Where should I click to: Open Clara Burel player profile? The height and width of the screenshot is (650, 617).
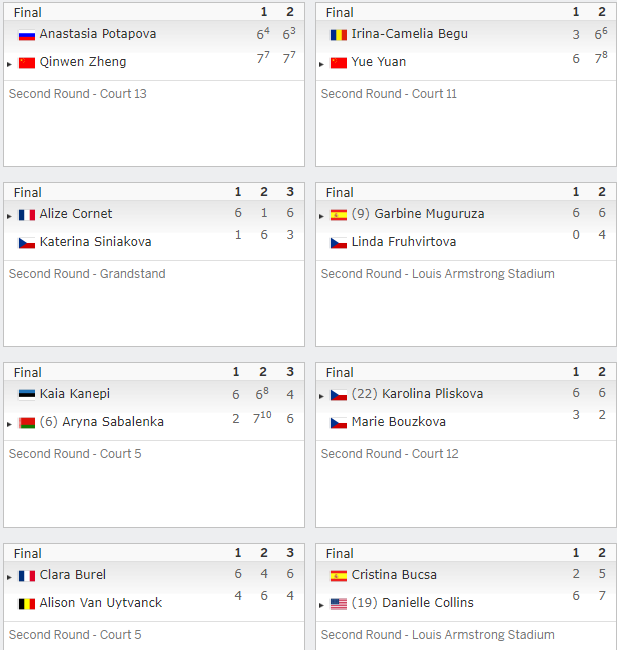coord(73,575)
